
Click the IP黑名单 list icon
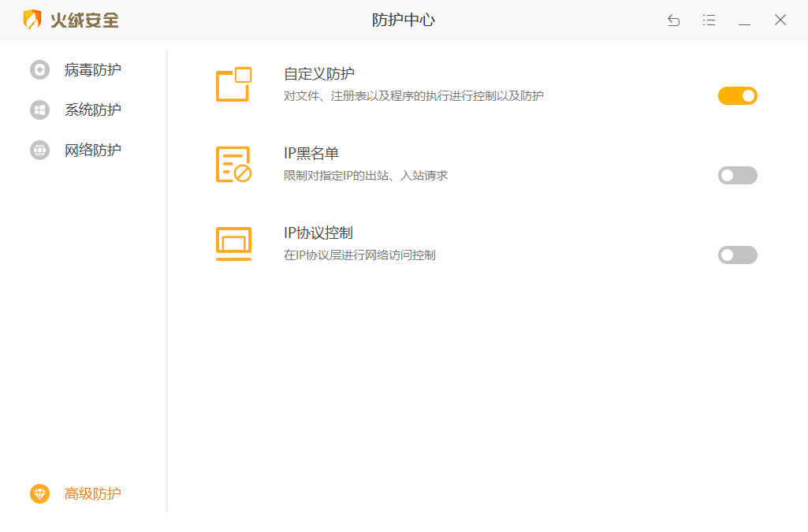point(234,164)
